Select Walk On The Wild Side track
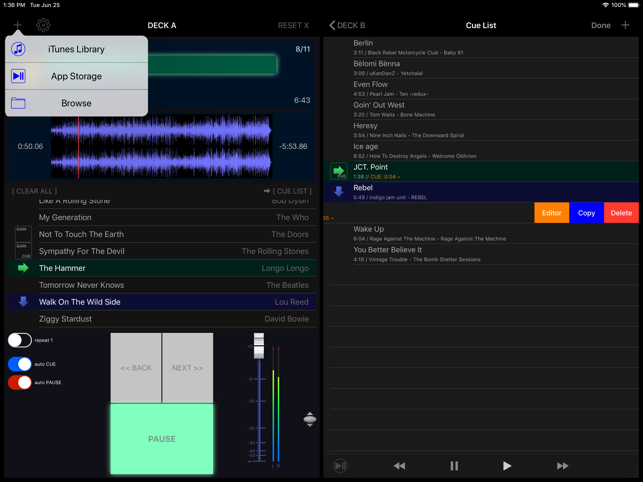This screenshot has height=482, width=643. 162,302
